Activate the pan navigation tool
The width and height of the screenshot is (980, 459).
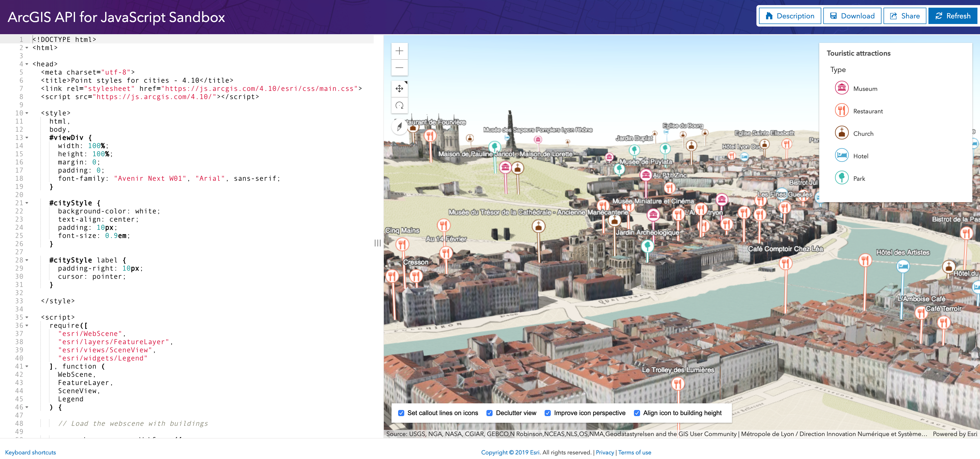click(x=399, y=89)
